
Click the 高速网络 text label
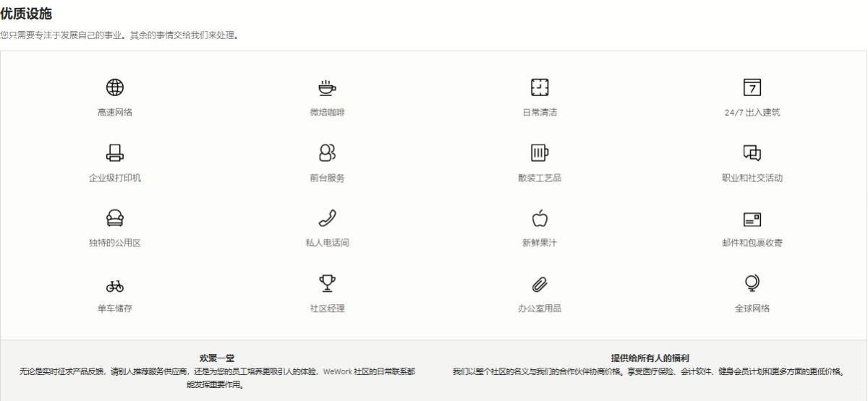[x=115, y=113]
